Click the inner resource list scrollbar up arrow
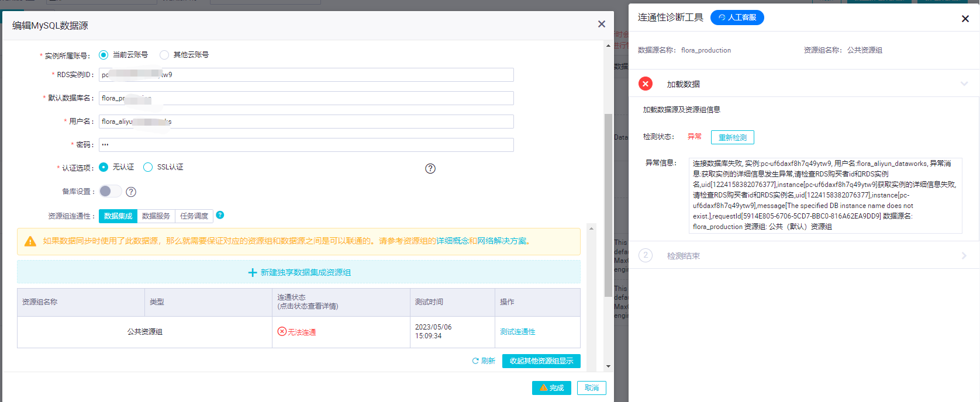The height and width of the screenshot is (402, 980). point(591,228)
